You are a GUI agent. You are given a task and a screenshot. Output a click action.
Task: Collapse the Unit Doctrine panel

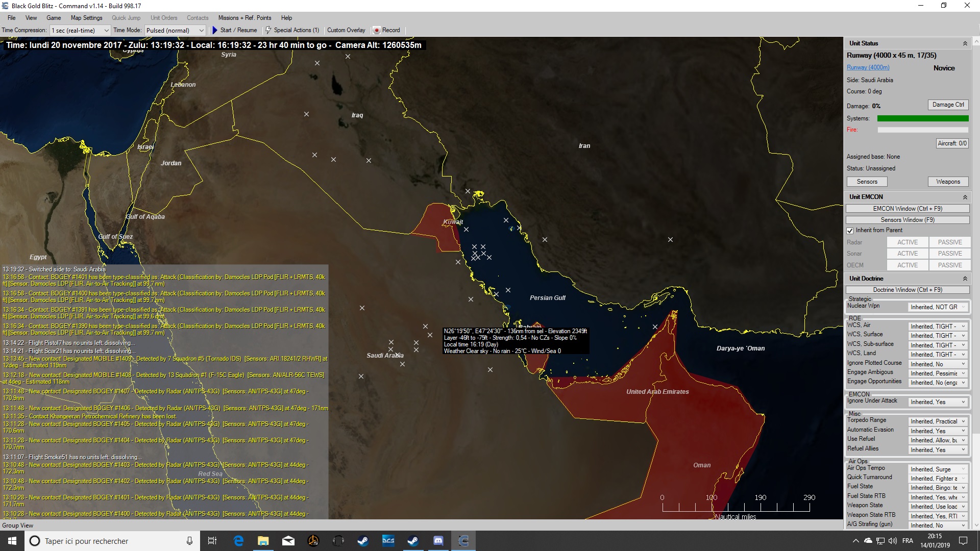click(x=965, y=279)
